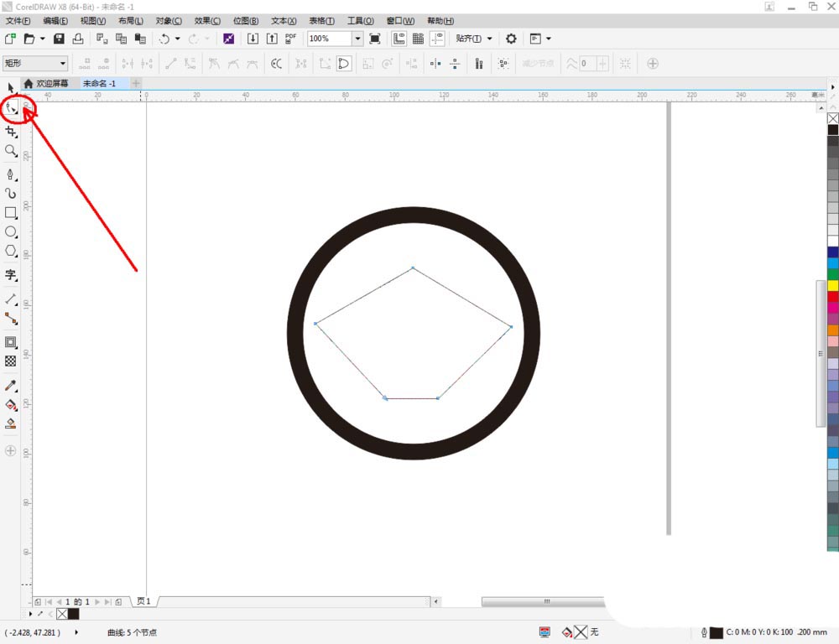Click the No color X swatch in palette
This screenshot has height=644, width=839.
833,118
